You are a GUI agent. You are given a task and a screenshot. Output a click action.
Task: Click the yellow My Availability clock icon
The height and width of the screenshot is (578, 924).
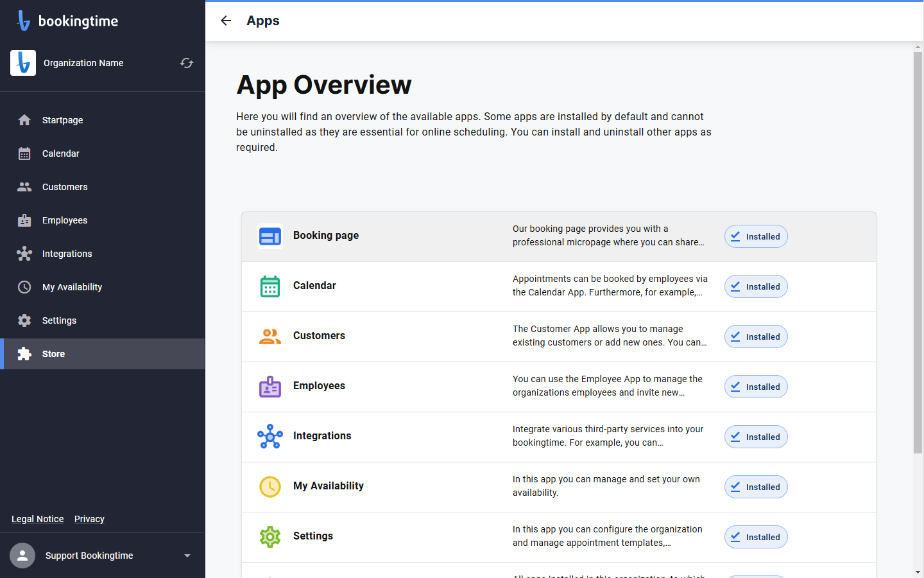pos(270,487)
